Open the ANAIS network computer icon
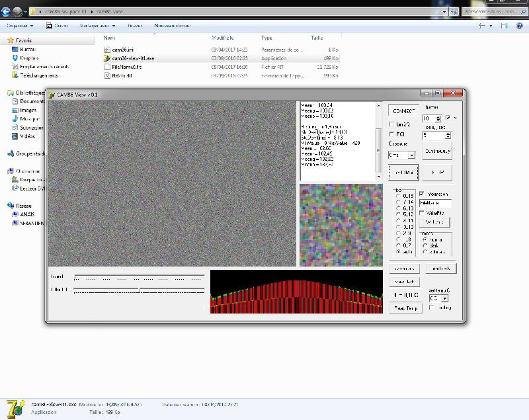 (x=15, y=214)
